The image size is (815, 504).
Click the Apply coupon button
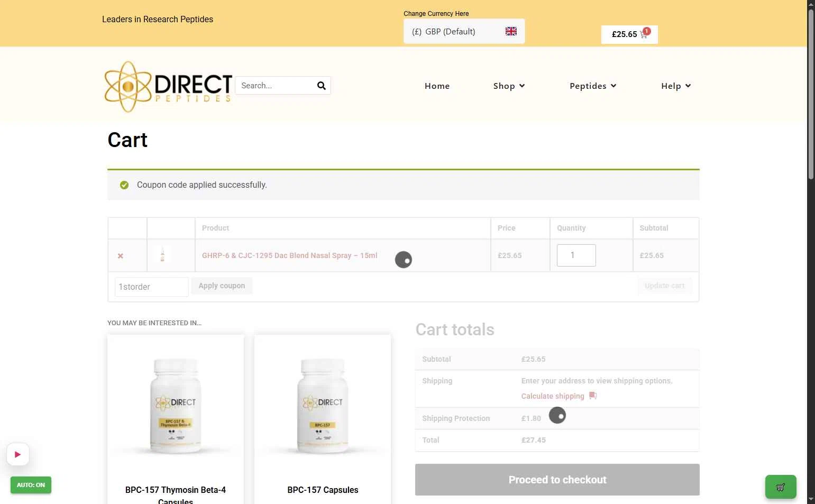pos(222,286)
